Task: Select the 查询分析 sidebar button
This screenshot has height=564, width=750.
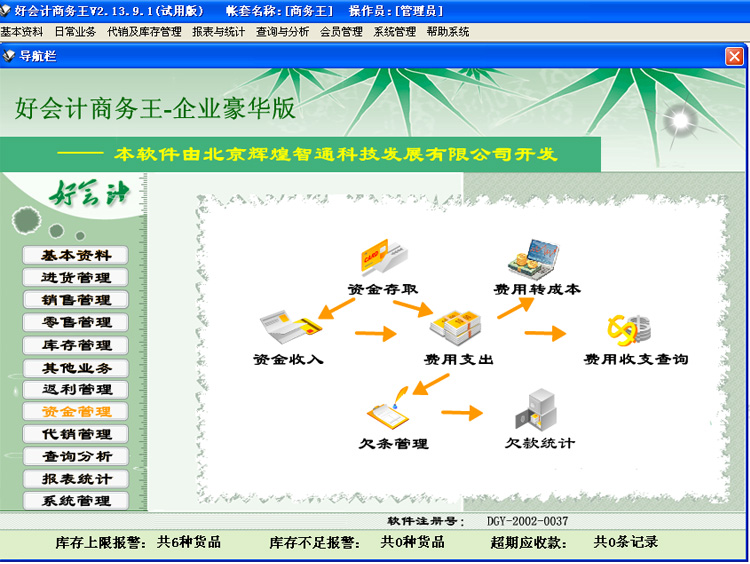Action: tap(76, 456)
